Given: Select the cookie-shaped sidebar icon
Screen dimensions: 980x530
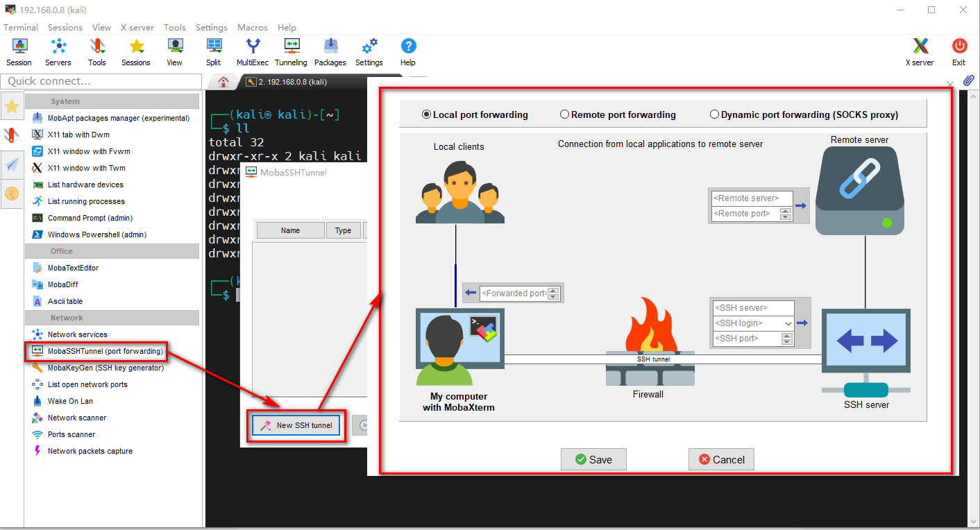Looking at the screenshot, I should coord(12,193).
